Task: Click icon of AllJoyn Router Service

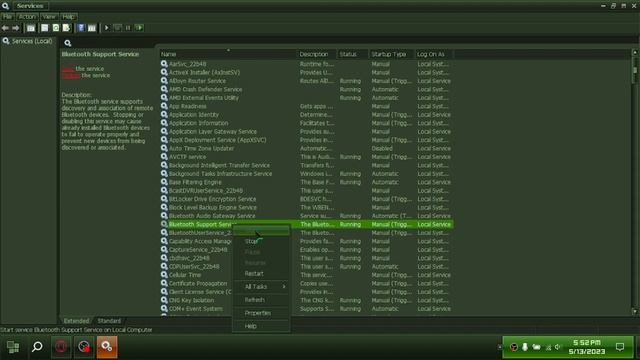Action: coord(164,81)
